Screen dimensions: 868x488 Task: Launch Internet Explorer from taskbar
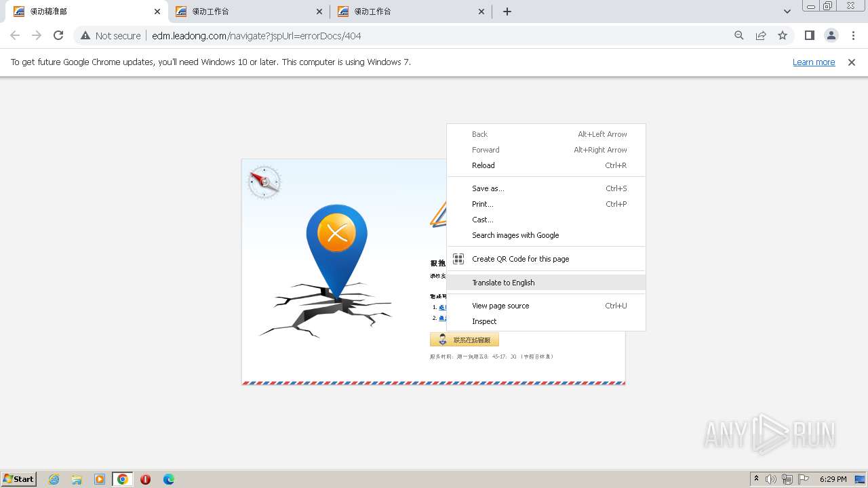pyautogui.click(x=54, y=479)
